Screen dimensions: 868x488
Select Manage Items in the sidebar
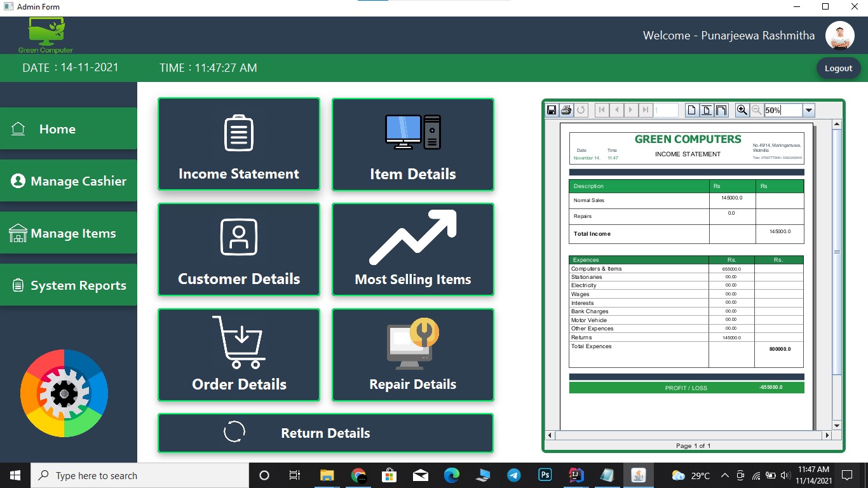click(69, 233)
